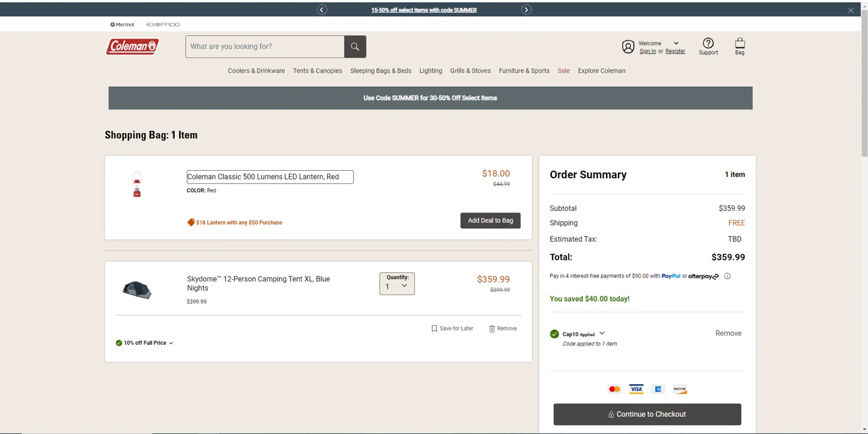Click the 'Shopping Bag: 1 Item' heading
The height and width of the screenshot is (434, 868).
click(x=151, y=135)
